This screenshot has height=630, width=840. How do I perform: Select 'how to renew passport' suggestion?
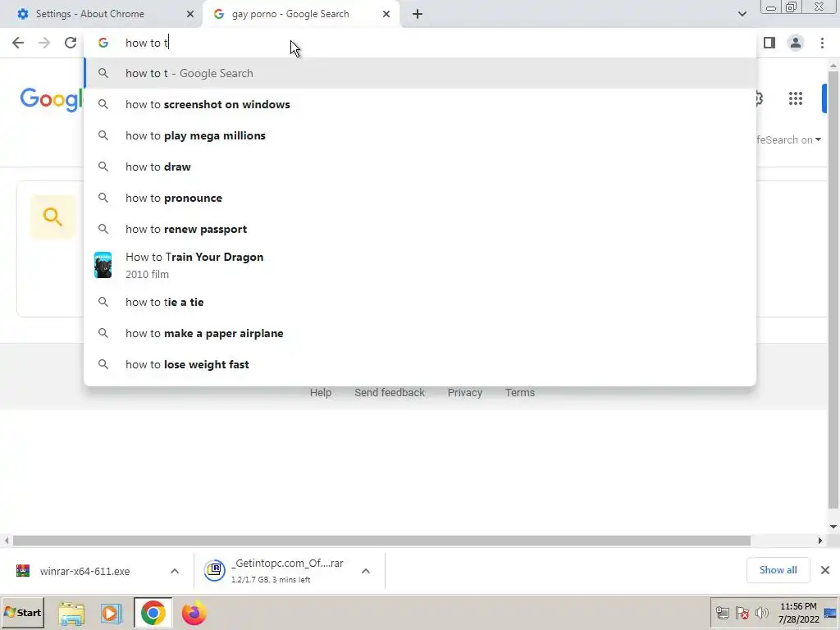pos(420,229)
